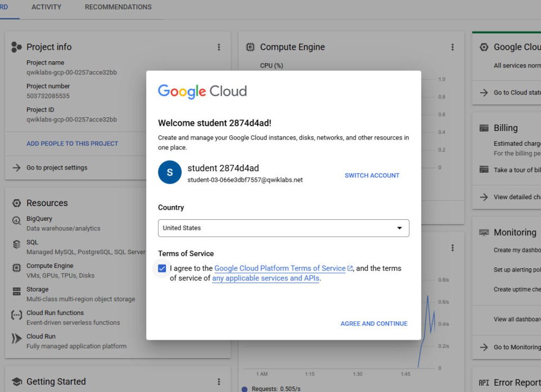Screen dimensions: 541x392
Task: Open the any applicable services and APIs link
Action: (266, 278)
